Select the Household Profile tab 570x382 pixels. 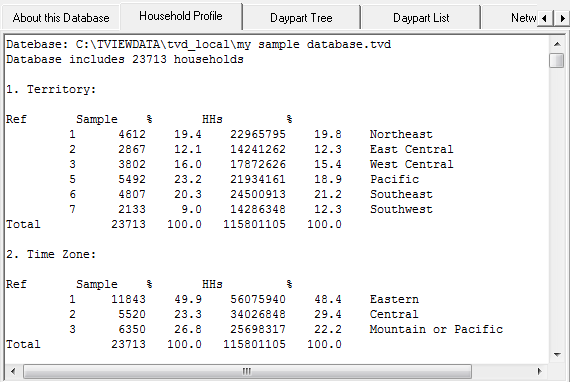pos(181,16)
